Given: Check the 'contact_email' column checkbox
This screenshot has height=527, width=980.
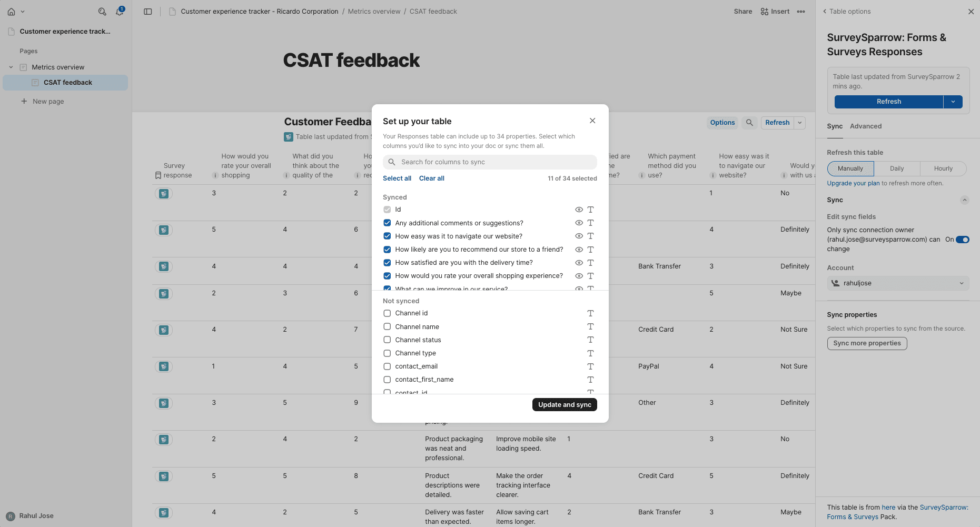Looking at the screenshot, I should pyautogui.click(x=387, y=366).
